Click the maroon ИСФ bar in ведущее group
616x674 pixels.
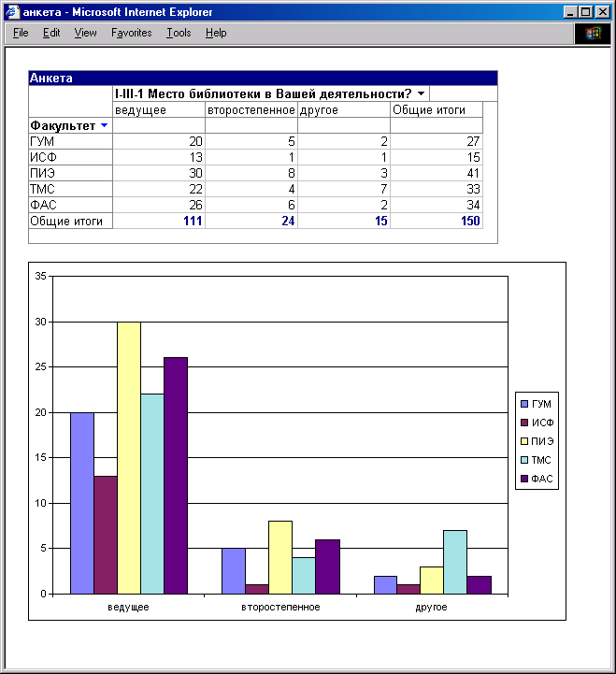coord(106,535)
